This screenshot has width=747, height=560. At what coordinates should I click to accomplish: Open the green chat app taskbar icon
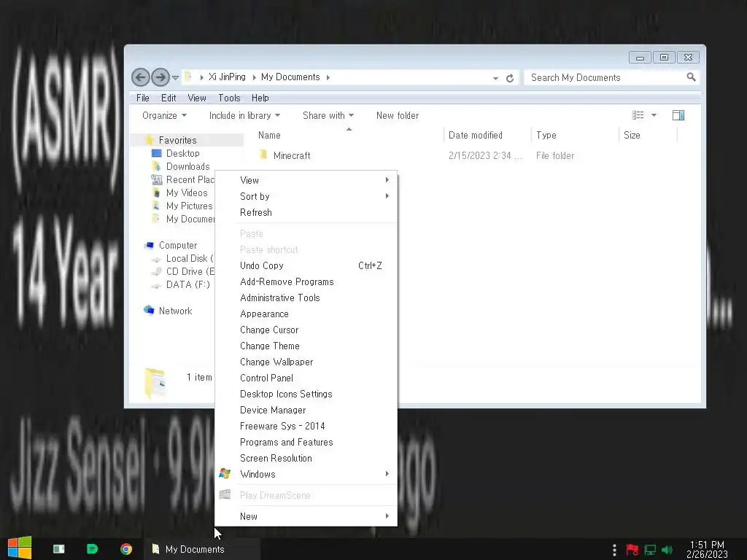[x=93, y=549]
